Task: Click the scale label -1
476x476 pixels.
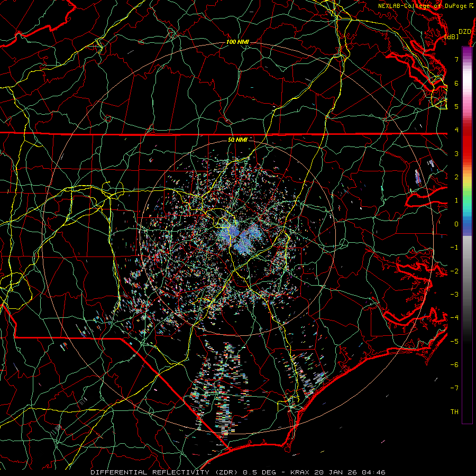Action: [454, 248]
